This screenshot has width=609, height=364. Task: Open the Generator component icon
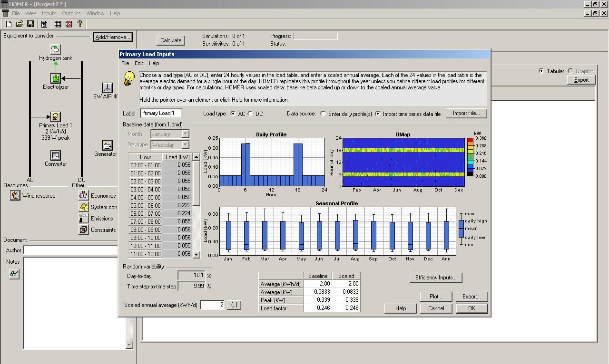point(108,145)
